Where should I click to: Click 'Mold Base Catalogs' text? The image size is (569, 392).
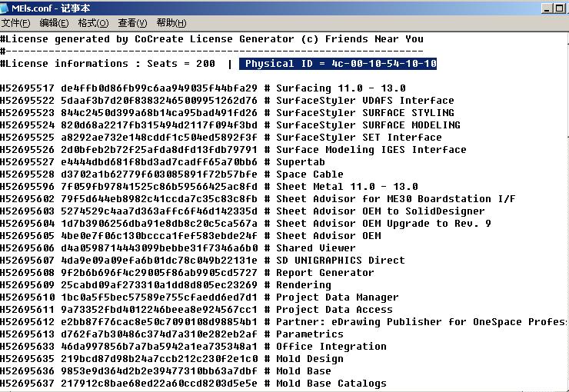click(331, 384)
